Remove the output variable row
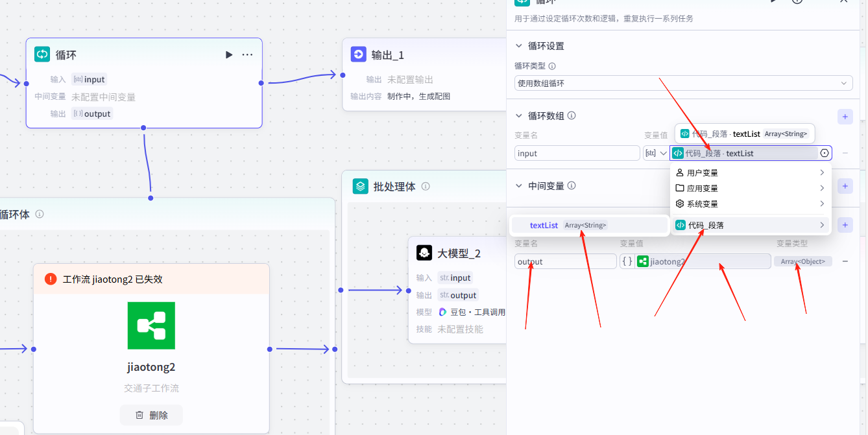 [x=845, y=261]
